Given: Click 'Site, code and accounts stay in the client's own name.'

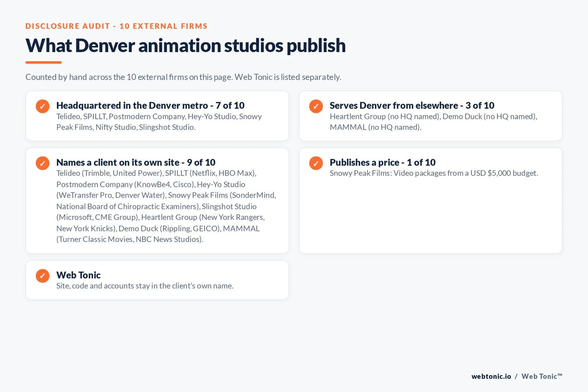Looking at the screenshot, I should pos(145,286).
